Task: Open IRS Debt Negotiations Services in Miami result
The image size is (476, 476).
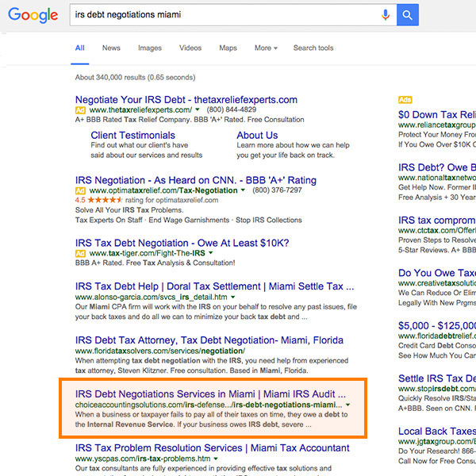Action: coord(210,393)
